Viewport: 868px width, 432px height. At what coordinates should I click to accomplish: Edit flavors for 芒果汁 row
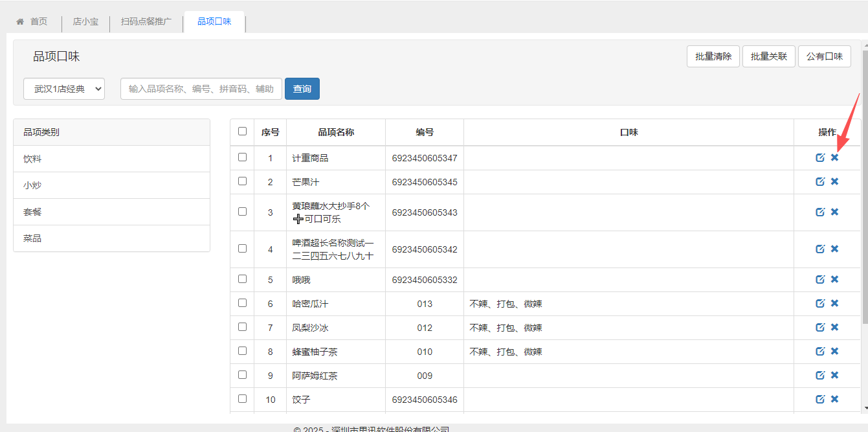click(820, 182)
